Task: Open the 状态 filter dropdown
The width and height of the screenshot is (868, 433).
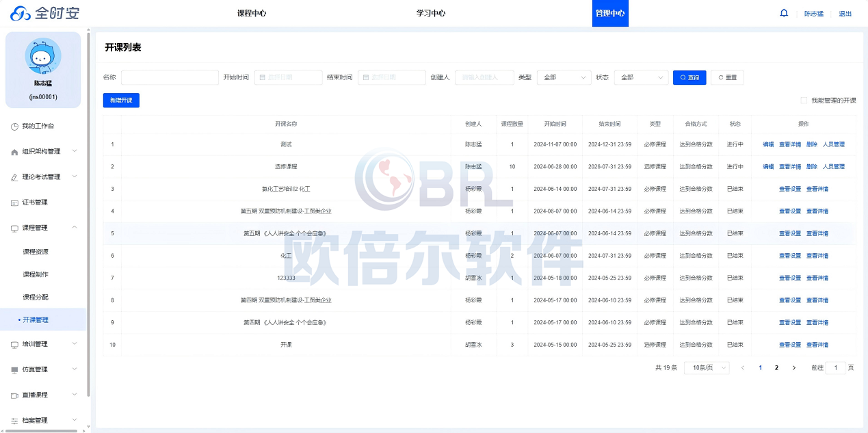Action: pyautogui.click(x=641, y=77)
